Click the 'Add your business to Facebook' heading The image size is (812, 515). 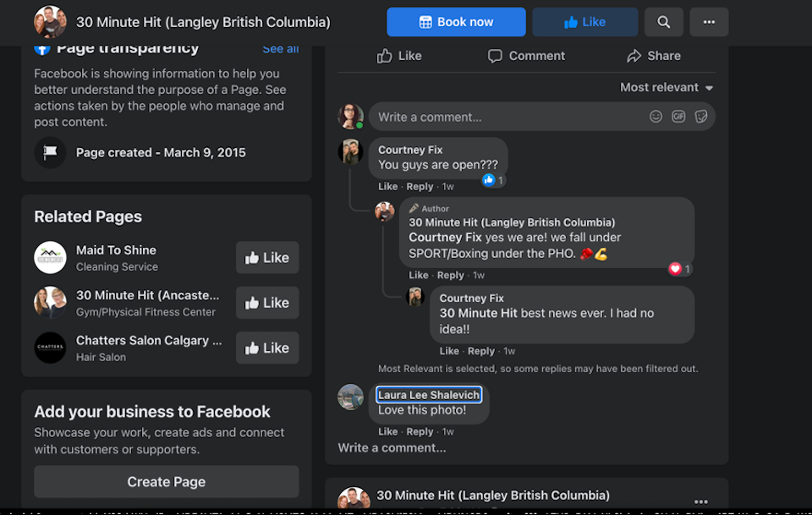(x=152, y=412)
